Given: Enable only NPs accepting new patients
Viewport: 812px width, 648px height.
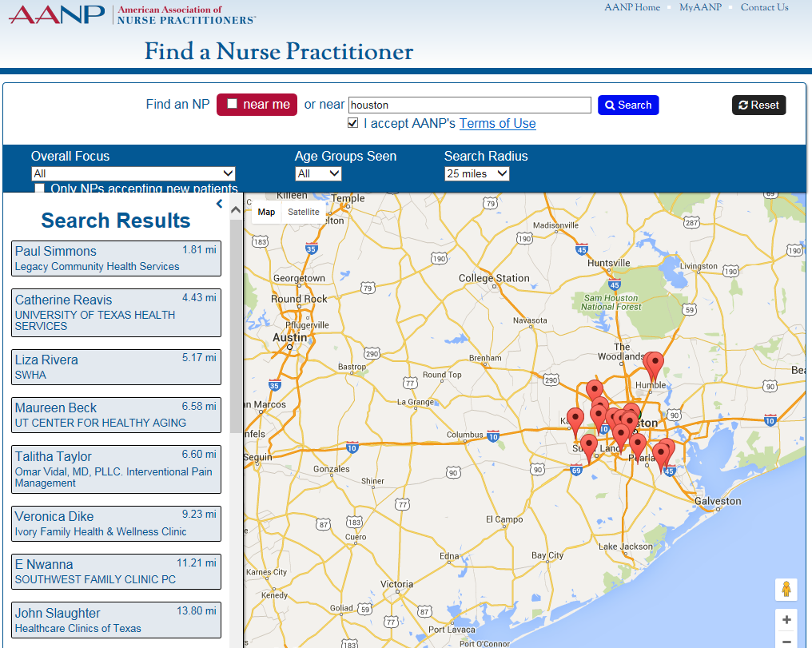Looking at the screenshot, I should pyautogui.click(x=39, y=188).
